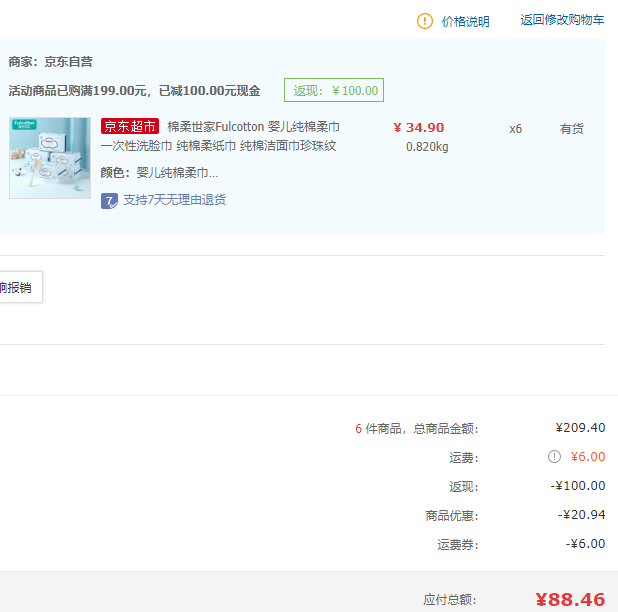Click the -¥20.94 product discount amount
The height and width of the screenshot is (612, 618).
point(581,515)
